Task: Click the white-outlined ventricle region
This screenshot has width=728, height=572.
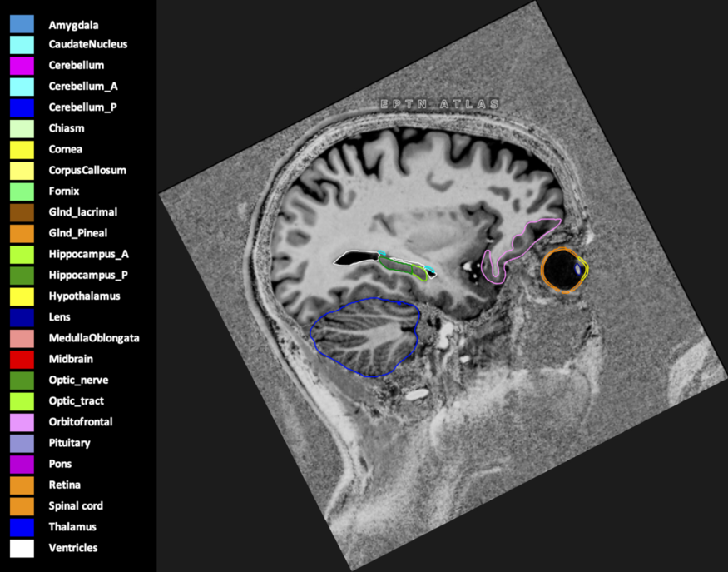Action: (357, 258)
